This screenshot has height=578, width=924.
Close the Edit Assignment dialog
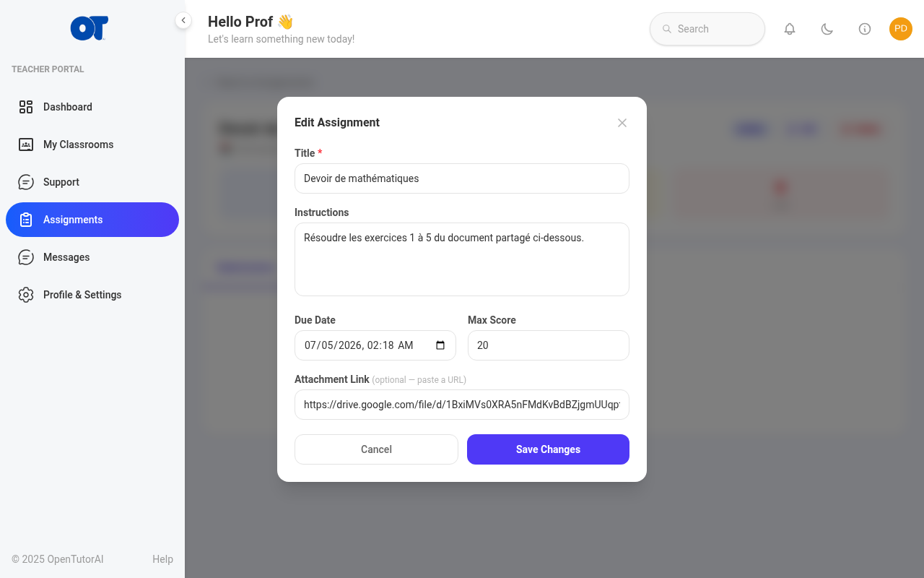point(622,123)
